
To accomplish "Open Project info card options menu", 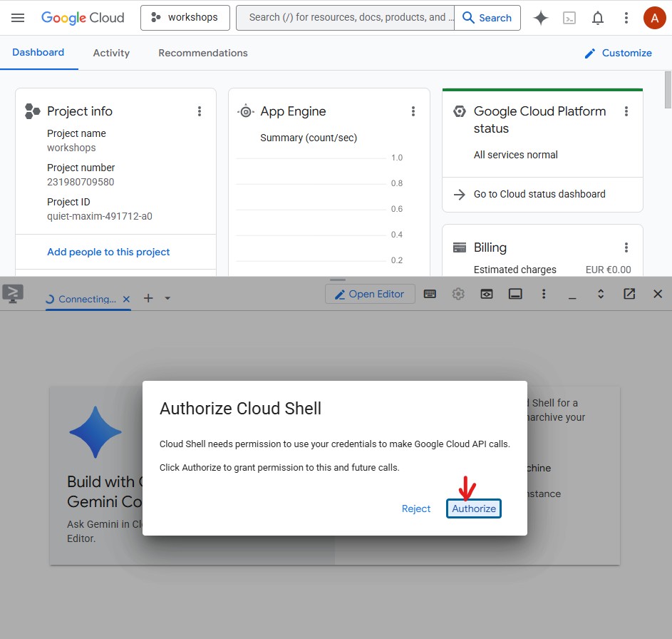I will (200, 111).
